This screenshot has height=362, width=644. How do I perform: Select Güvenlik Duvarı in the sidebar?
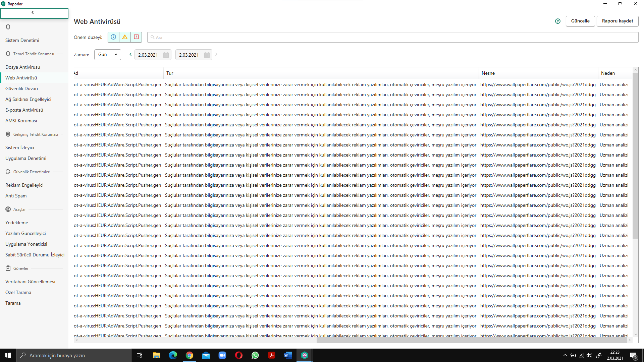click(22, 88)
